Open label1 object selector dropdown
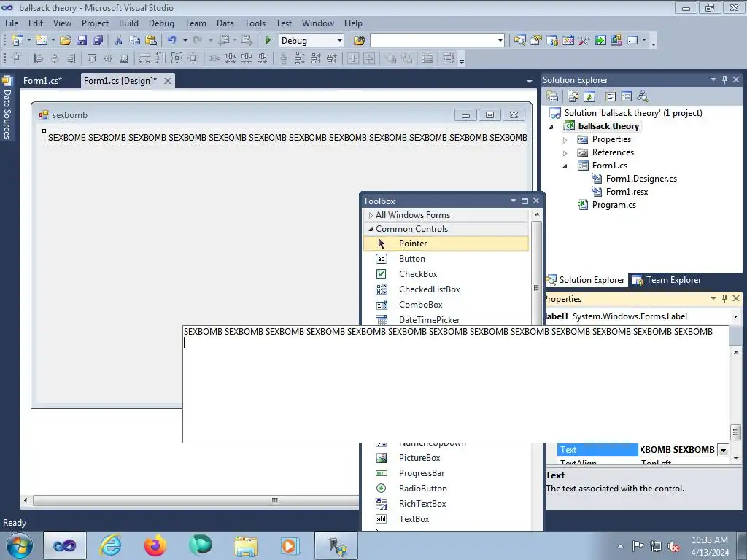Screen dimensions: 747x560 pos(735,316)
